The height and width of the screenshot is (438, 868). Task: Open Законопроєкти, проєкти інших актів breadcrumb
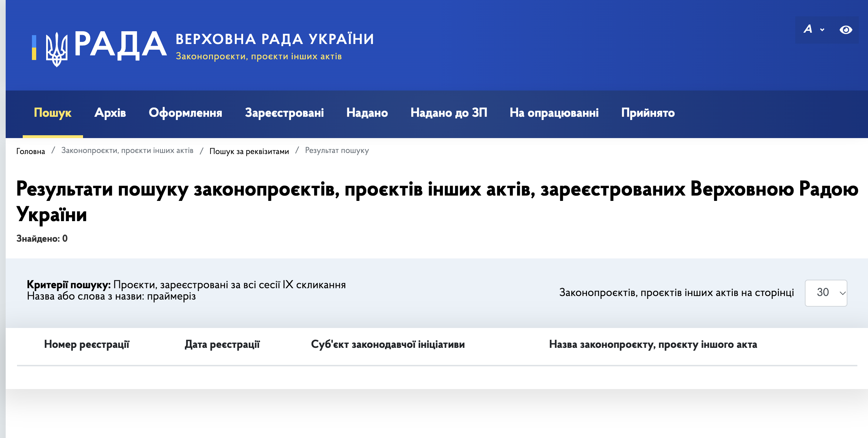pos(127,150)
